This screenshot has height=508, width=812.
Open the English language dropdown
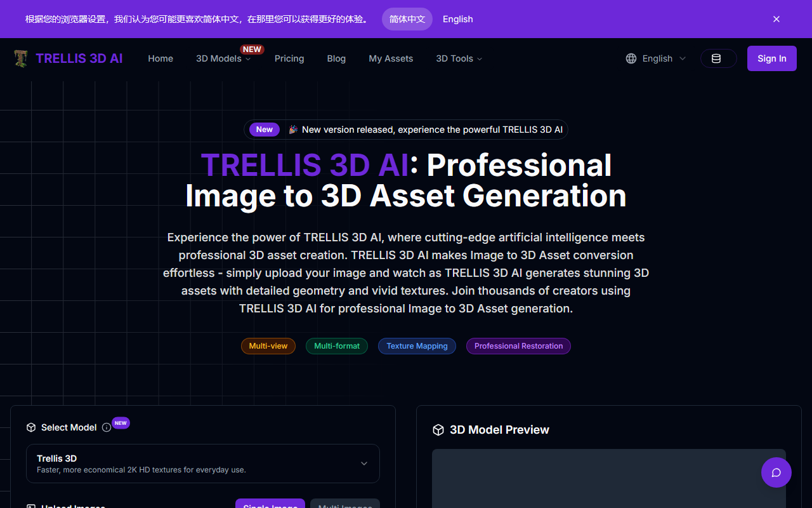656,58
